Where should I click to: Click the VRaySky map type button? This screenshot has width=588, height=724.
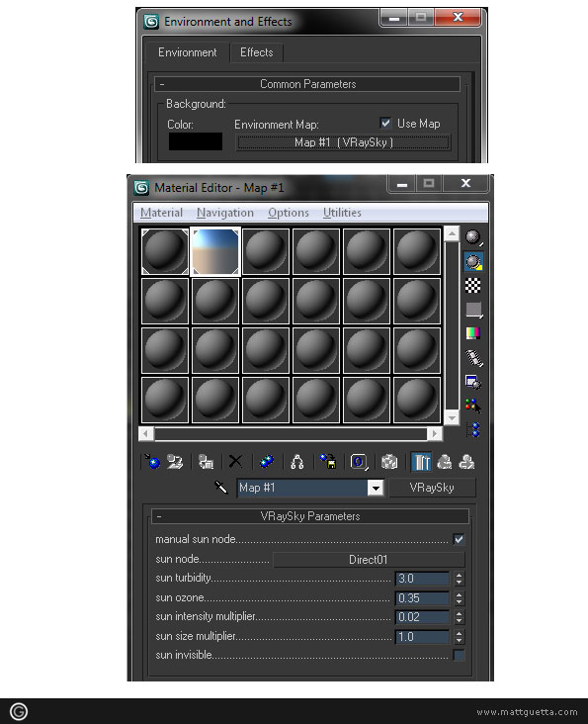432,488
